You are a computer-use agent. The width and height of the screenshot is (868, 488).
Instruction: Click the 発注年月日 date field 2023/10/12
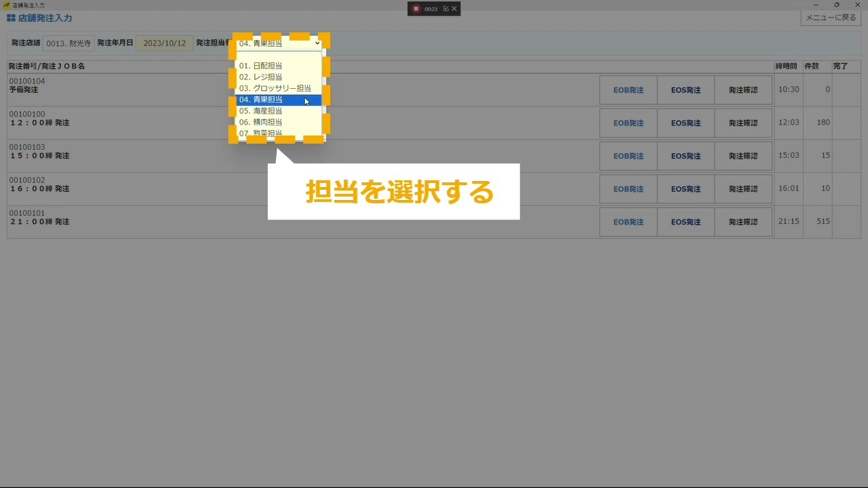point(164,43)
